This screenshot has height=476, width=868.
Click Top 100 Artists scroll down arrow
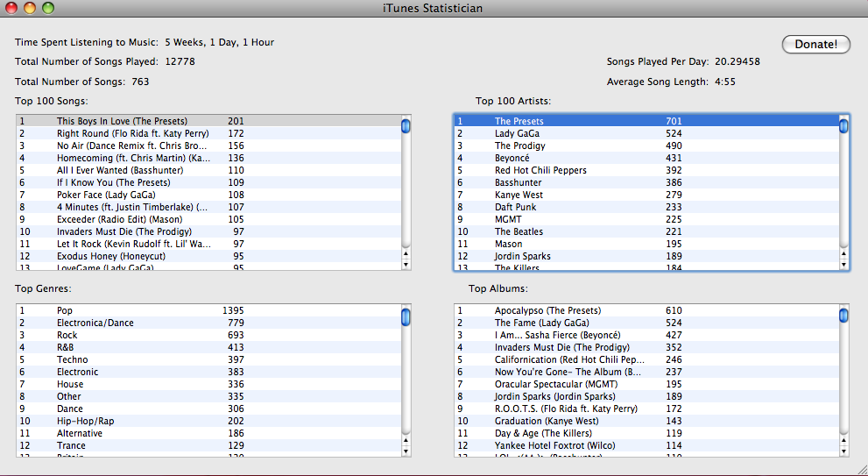[843, 265]
